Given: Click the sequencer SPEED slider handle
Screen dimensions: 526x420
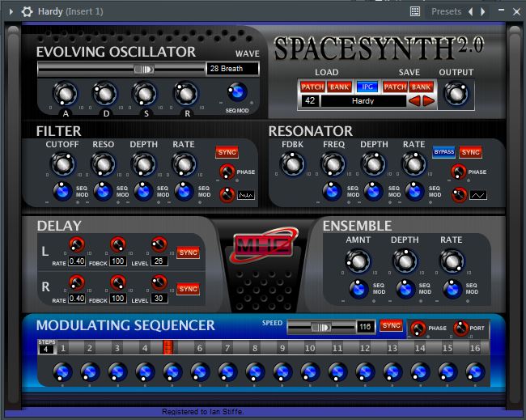Looking at the screenshot, I should coord(321,328).
